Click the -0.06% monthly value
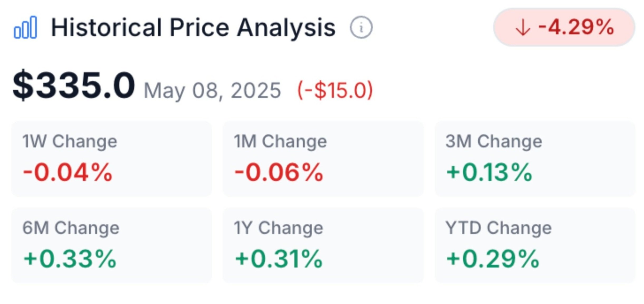This screenshot has width=644, height=304. click(x=279, y=172)
